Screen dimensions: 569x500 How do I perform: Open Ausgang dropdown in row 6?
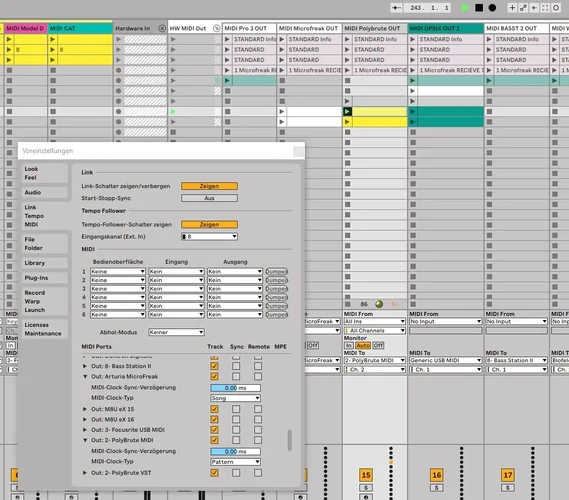(235, 315)
